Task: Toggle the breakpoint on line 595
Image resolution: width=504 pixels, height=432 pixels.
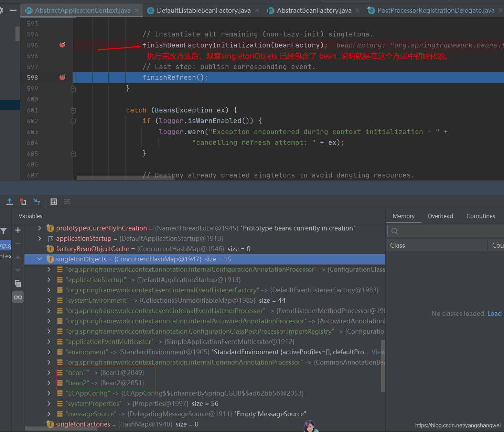Action: [x=62, y=45]
